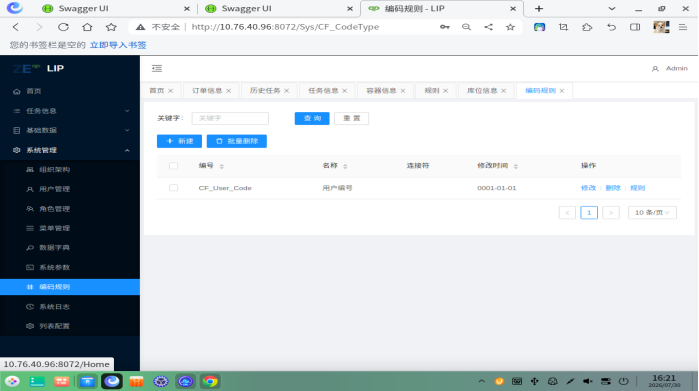
Task: Open 数据字典 in the sidebar
Action: (x=70, y=247)
